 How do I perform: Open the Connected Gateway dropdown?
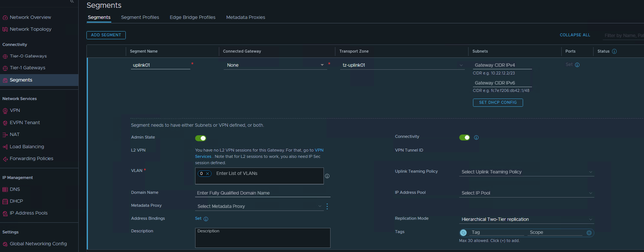click(275, 65)
